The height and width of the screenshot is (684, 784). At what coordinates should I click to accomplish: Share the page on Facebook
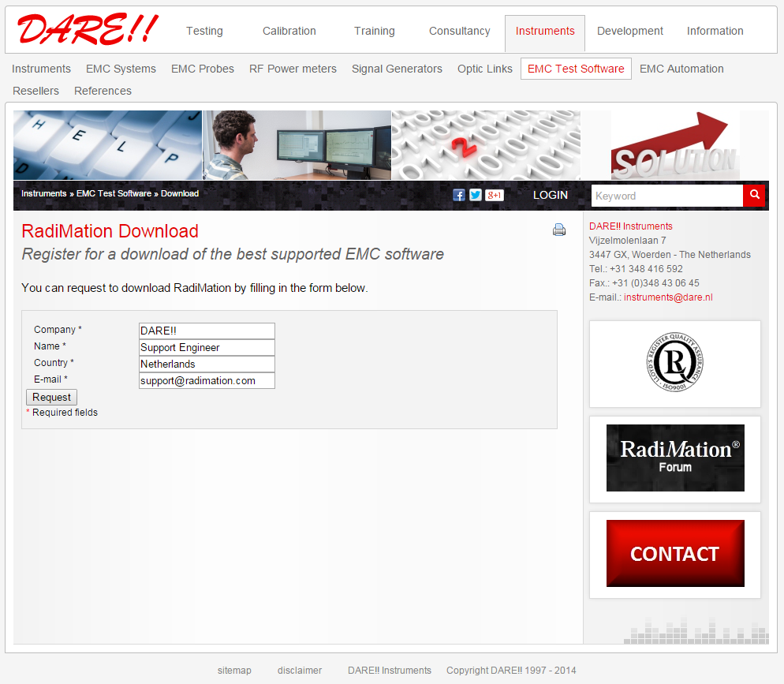tap(459, 195)
